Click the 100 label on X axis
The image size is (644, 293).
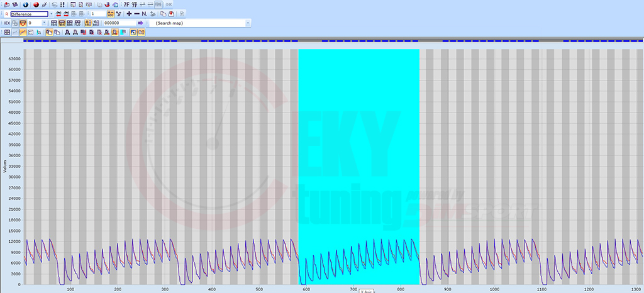click(70, 289)
